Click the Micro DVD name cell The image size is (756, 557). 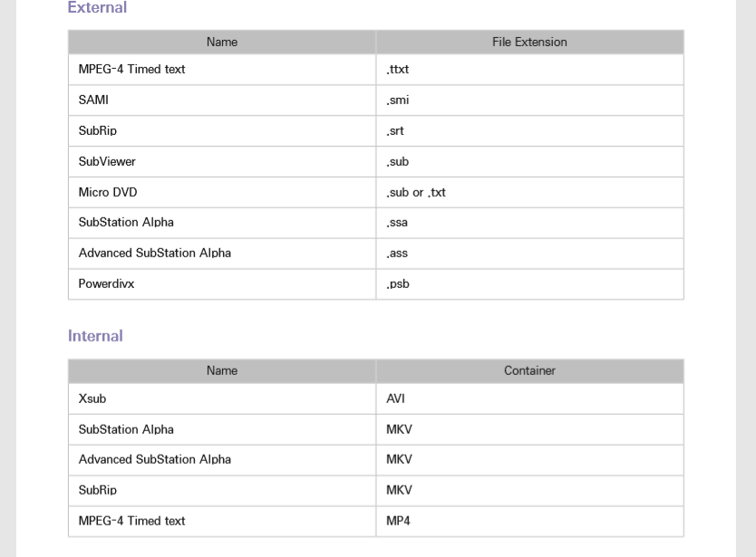pos(108,193)
